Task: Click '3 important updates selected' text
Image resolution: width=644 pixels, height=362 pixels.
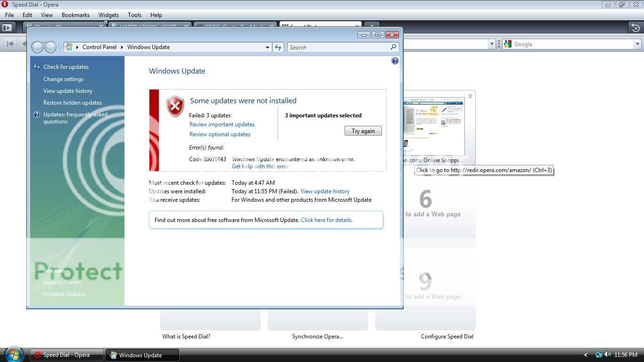Action: (x=323, y=115)
